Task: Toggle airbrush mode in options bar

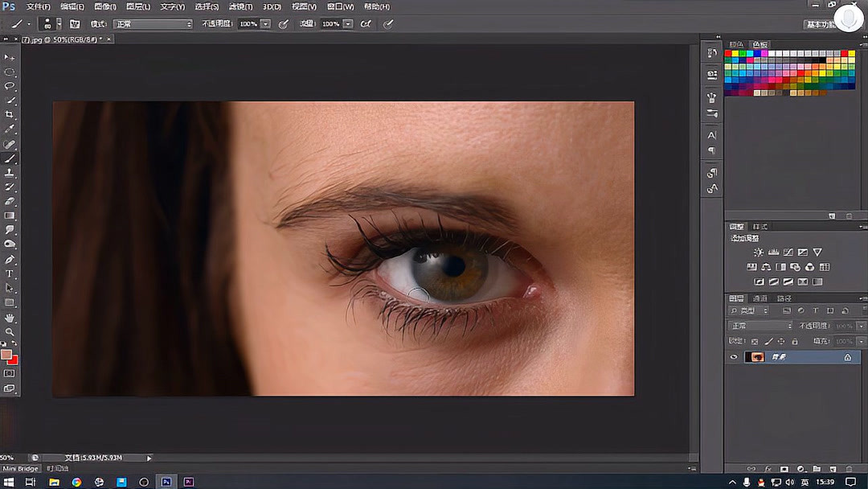Action: click(x=366, y=24)
